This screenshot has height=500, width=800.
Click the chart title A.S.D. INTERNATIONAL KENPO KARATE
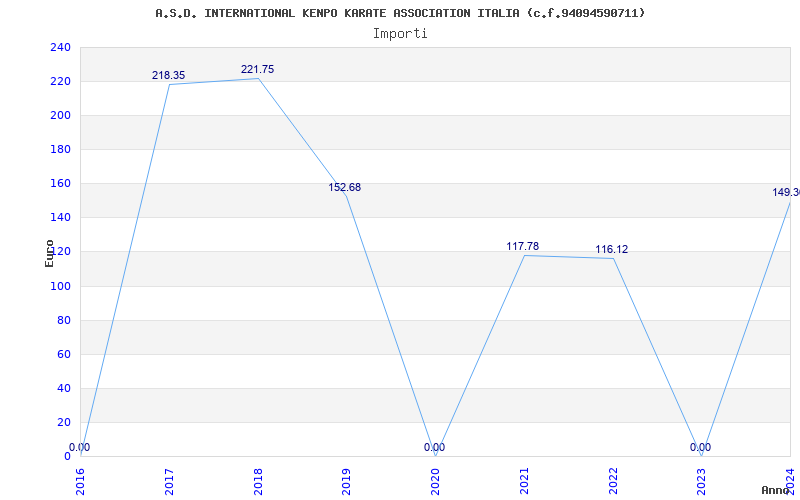point(400,13)
